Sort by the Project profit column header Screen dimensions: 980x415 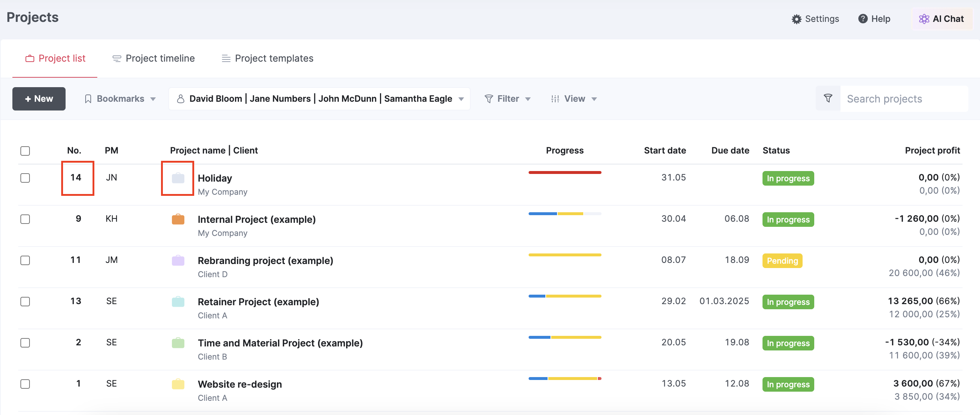932,150
